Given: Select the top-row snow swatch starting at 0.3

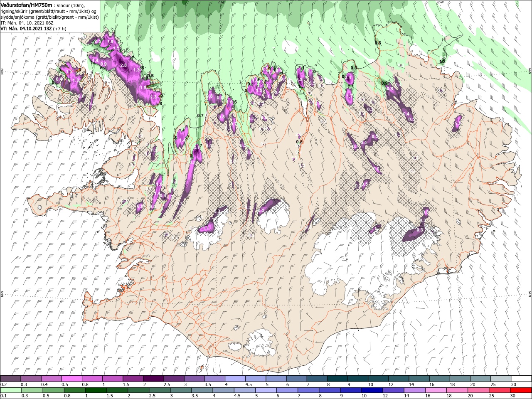Looking at the screenshot, I should click(31, 379).
